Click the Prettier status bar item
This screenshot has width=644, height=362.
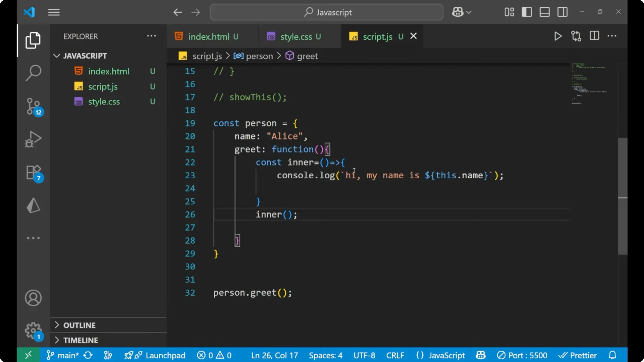click(x=578, y=355)
